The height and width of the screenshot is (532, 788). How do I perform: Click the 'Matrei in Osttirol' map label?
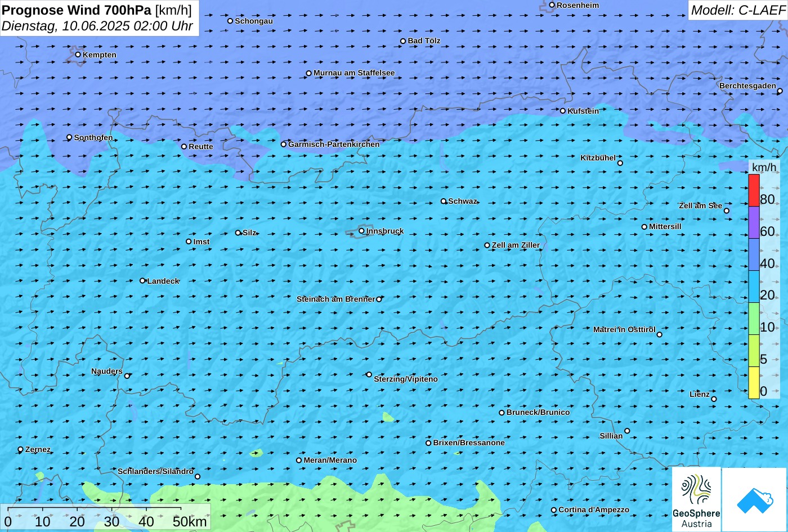click(x=624, y=329)
